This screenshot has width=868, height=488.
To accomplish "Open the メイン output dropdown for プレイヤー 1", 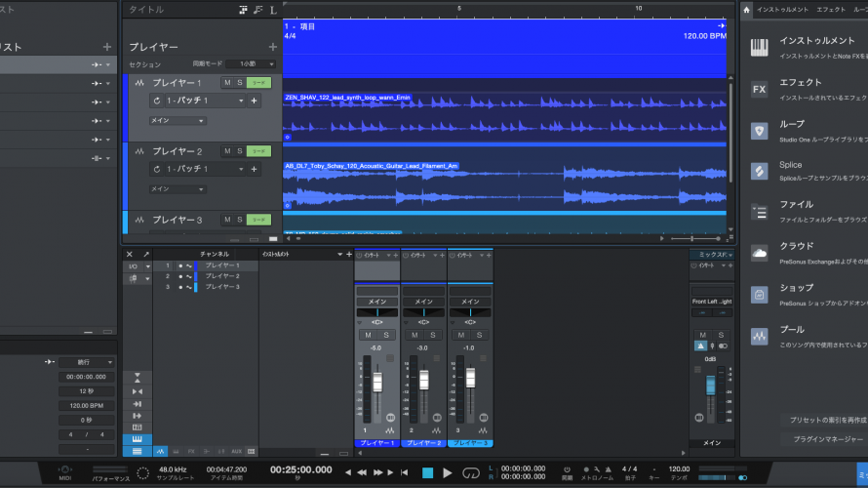I will tap(177, 120).
